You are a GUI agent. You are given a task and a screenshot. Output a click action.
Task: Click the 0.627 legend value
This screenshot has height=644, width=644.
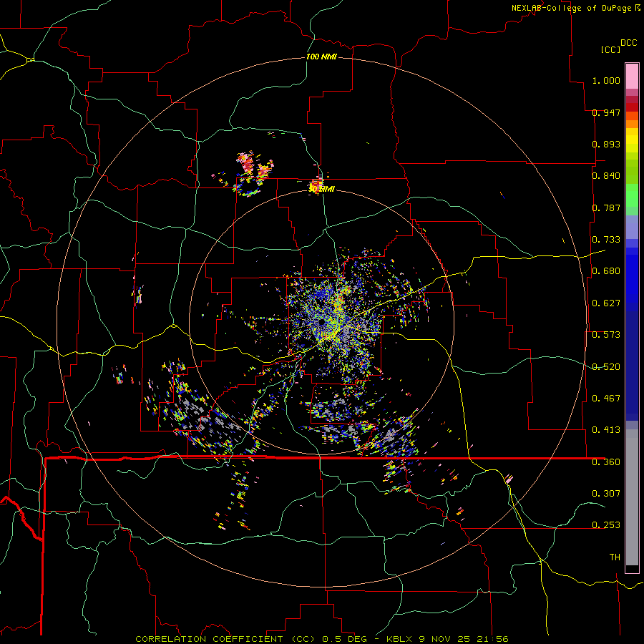click(606, 303)
